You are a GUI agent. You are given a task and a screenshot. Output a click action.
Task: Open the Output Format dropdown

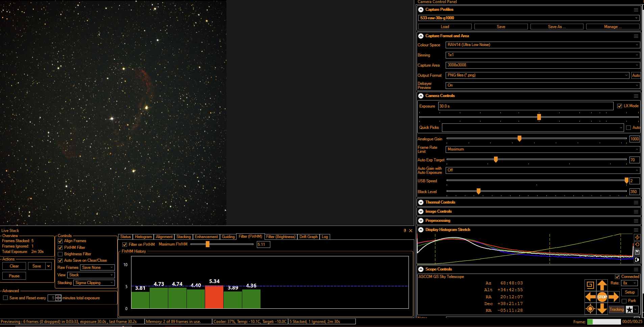coord(538,75)
